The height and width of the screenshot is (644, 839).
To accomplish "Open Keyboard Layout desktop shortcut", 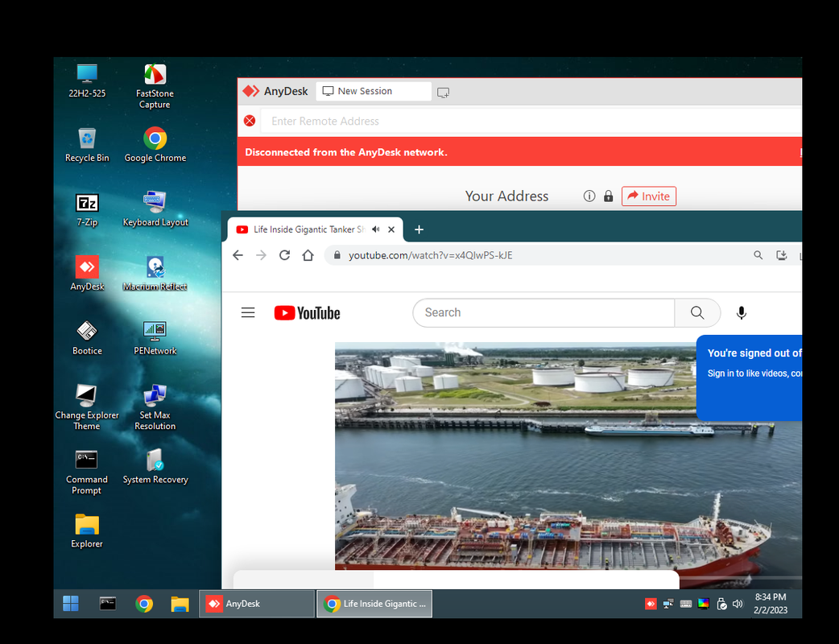I will pyautogui.click(x=155, y=209).
